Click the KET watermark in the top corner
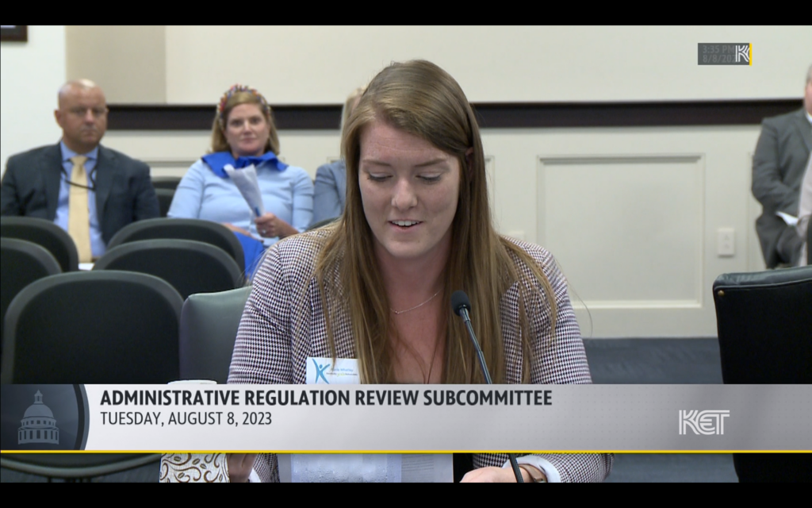Screen dimensions: 812x508 pyautogui.click(x=742, y=54)
